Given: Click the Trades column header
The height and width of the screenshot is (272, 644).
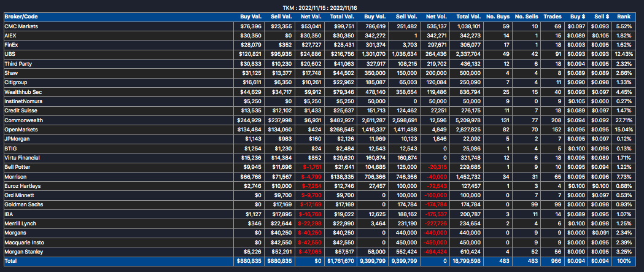Looking at the screenshot, I should coord(553,17).
